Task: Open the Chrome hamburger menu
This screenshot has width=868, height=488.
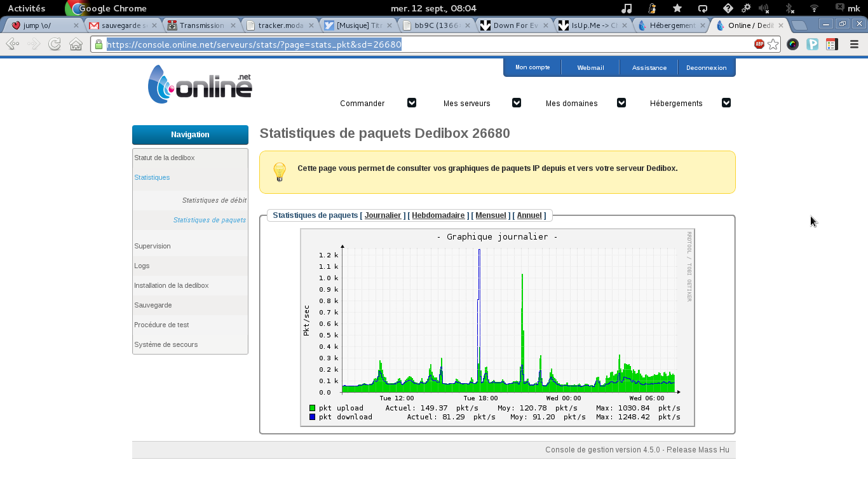Action: pos(854,44)
